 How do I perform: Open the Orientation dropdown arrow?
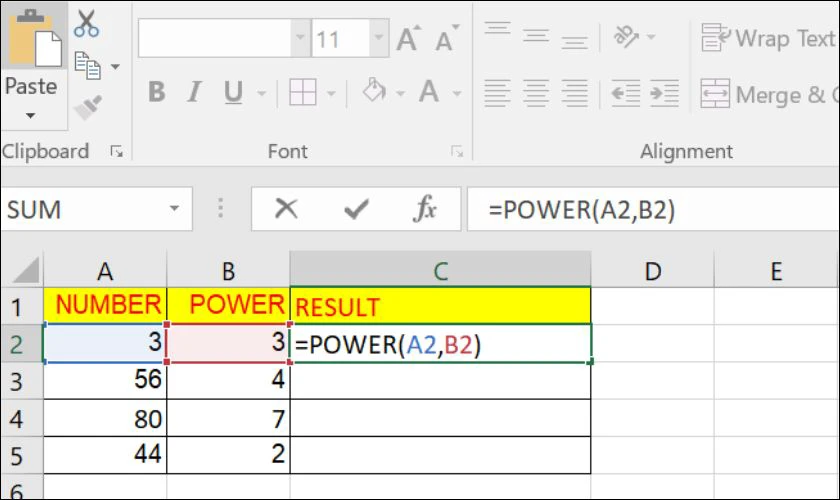pos(651,37)
